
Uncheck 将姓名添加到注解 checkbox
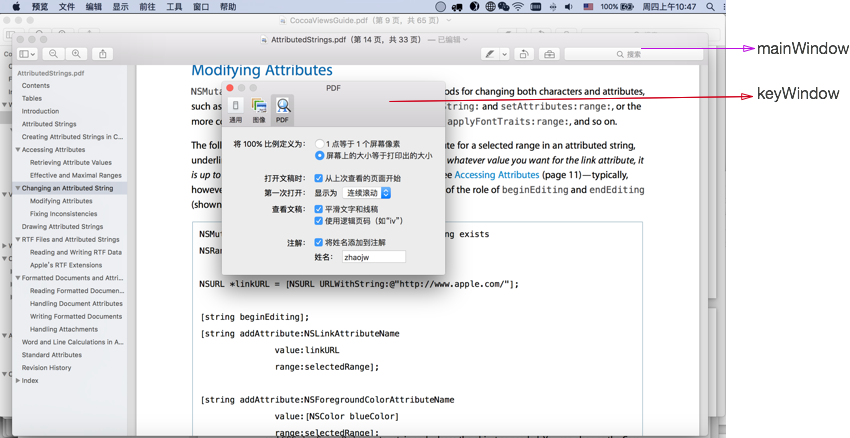click(318, 242)
